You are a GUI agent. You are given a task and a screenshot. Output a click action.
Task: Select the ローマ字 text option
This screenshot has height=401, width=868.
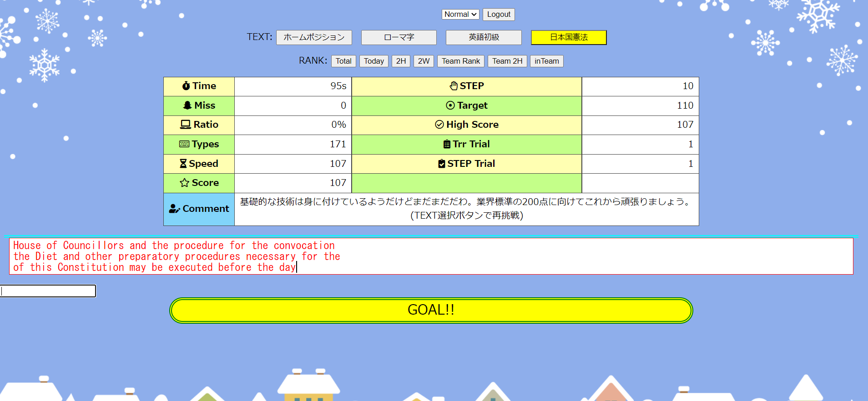pyautogui.click(x=399, y=37)
